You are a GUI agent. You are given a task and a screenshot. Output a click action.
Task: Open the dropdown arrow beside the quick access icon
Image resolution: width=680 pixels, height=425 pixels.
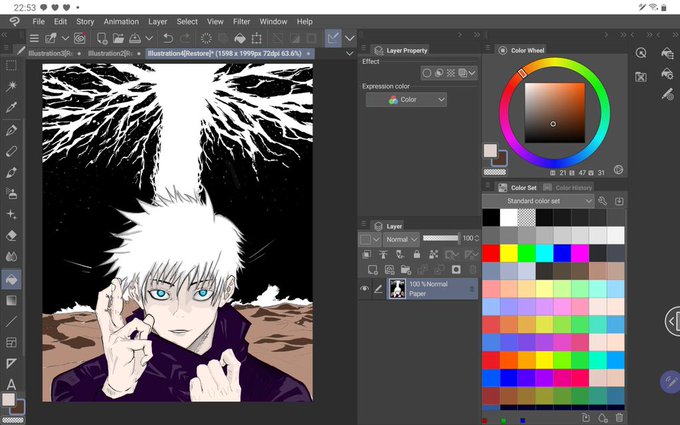(65, 39)
